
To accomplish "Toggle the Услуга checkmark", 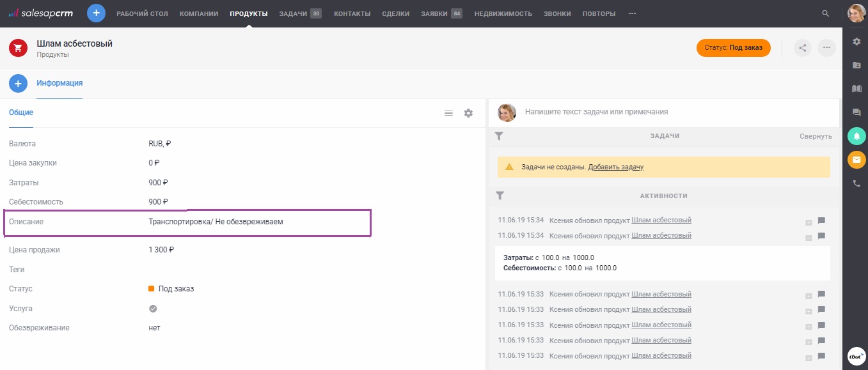I will (153, 309).
